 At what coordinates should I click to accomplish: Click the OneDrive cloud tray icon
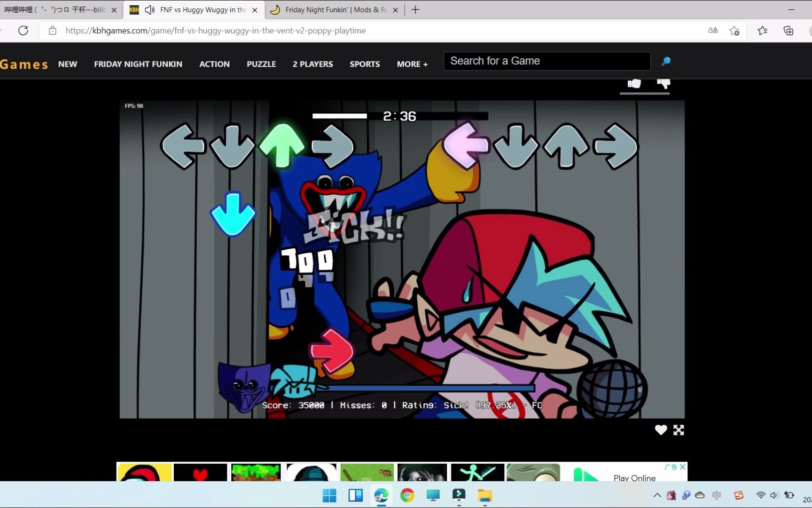pos(700,495)
